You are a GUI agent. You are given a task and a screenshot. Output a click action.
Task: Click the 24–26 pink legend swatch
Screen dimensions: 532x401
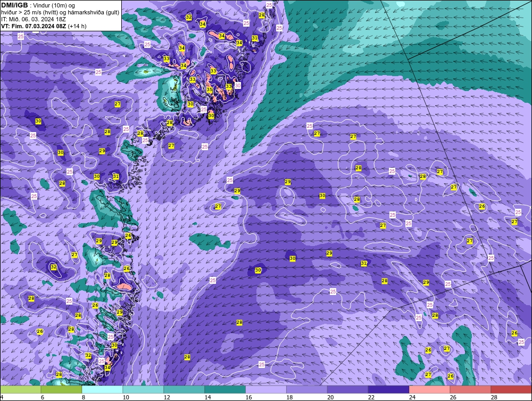coord(429,389)
